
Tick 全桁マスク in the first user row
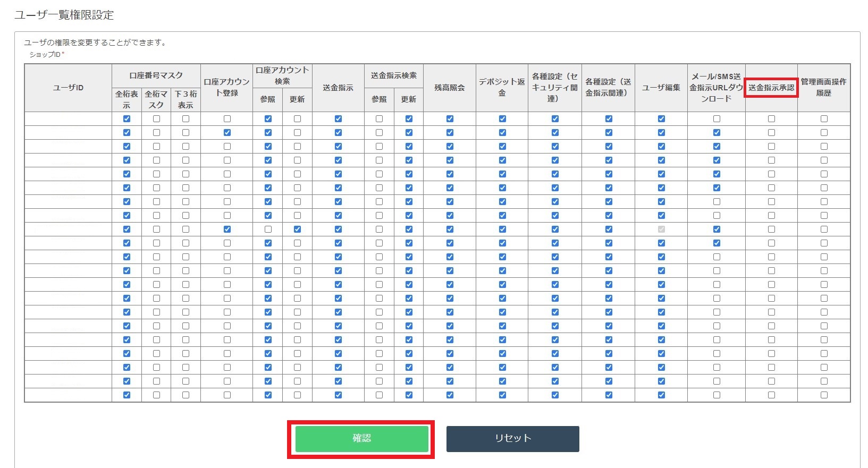tap(156, 119)
